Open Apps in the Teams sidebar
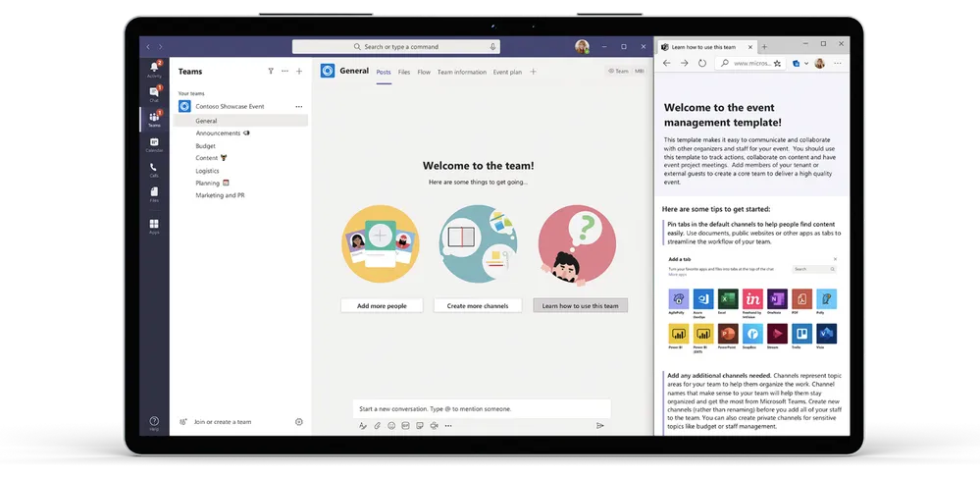This screenshot has width=980, height=477. pos(154,227)
